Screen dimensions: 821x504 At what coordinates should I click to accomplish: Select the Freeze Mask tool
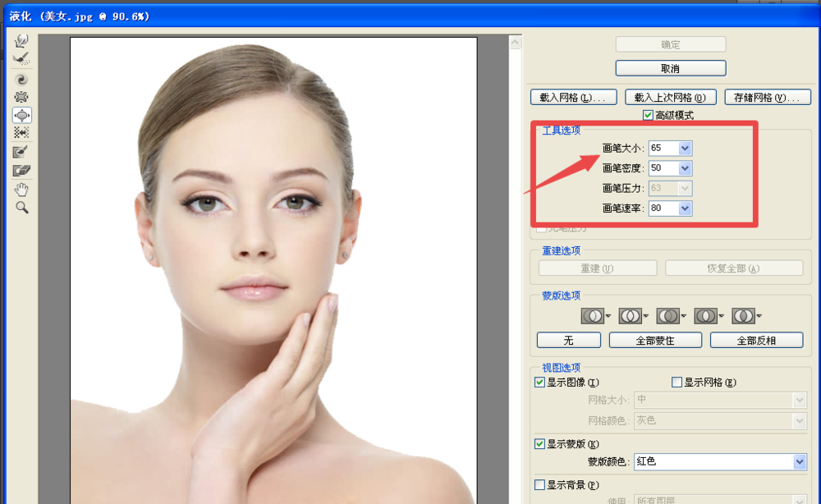(21, 151)
